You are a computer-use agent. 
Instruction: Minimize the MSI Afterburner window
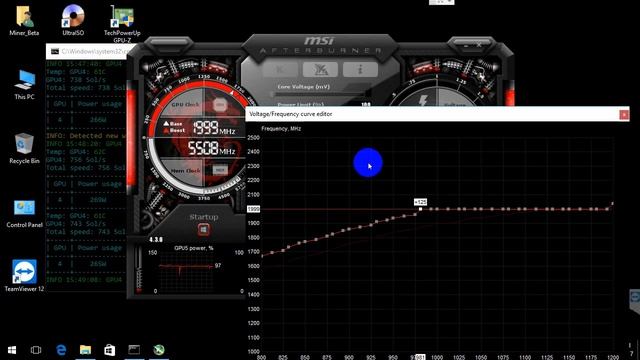[x=466, y=46]
